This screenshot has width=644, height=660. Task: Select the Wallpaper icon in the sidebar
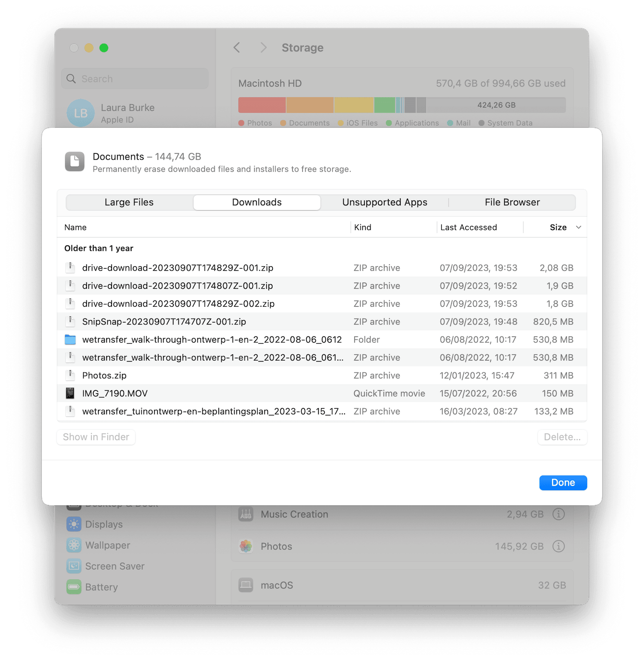pos(74,545)
